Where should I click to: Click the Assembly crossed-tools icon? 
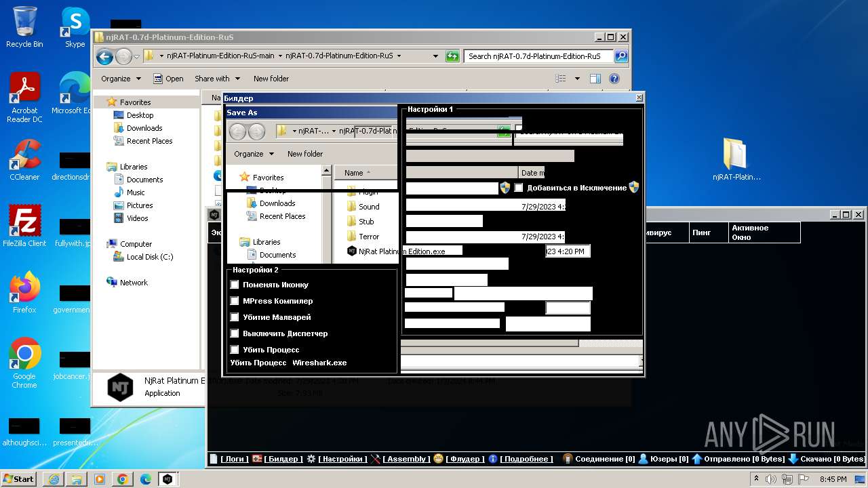[x=376, y=459]
